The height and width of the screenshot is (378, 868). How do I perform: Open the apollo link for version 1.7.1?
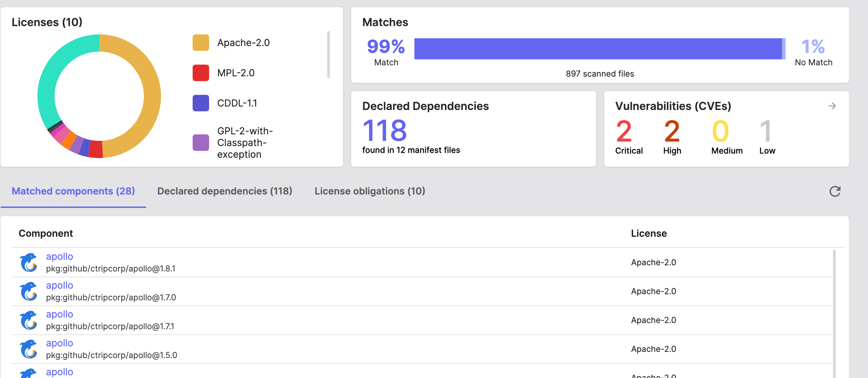point(59,314)
